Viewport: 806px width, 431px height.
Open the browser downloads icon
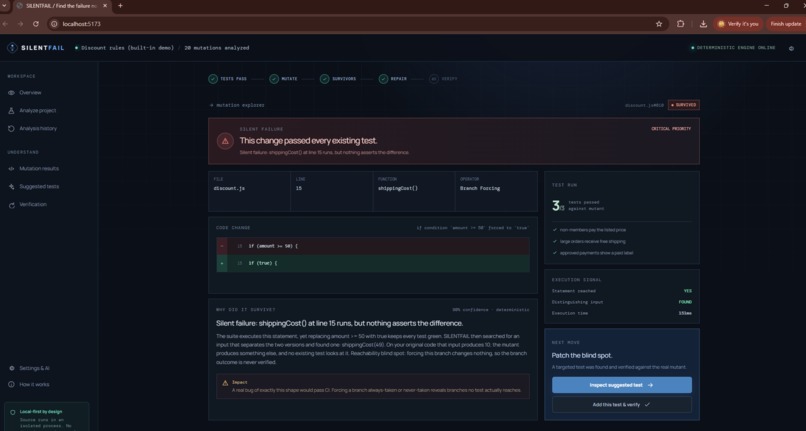pyautogui.click(x=703, y=24)
